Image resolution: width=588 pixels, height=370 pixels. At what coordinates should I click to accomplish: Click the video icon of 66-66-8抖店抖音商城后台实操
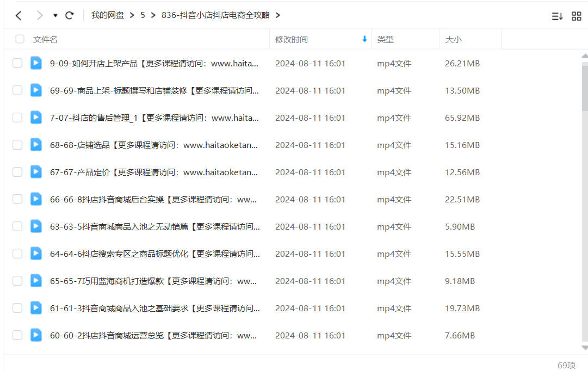click(x=36, y=199)
